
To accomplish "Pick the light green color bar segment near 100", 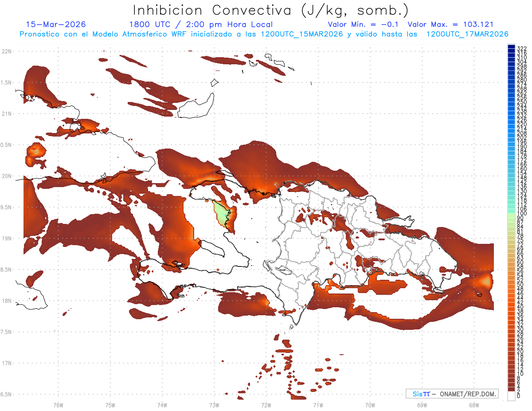I will [511, 216].
